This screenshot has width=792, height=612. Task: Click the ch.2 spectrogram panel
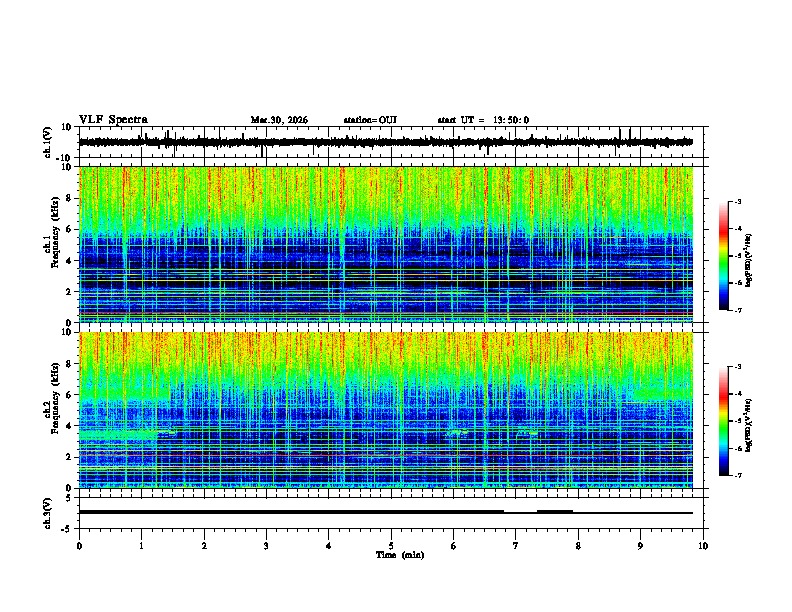click(x=385, y=410)
